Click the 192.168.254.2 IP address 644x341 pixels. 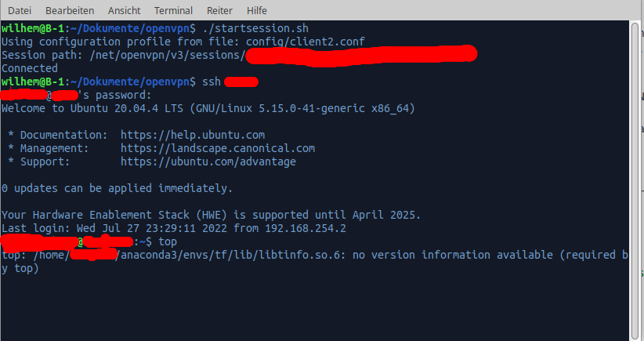[306, 228]
